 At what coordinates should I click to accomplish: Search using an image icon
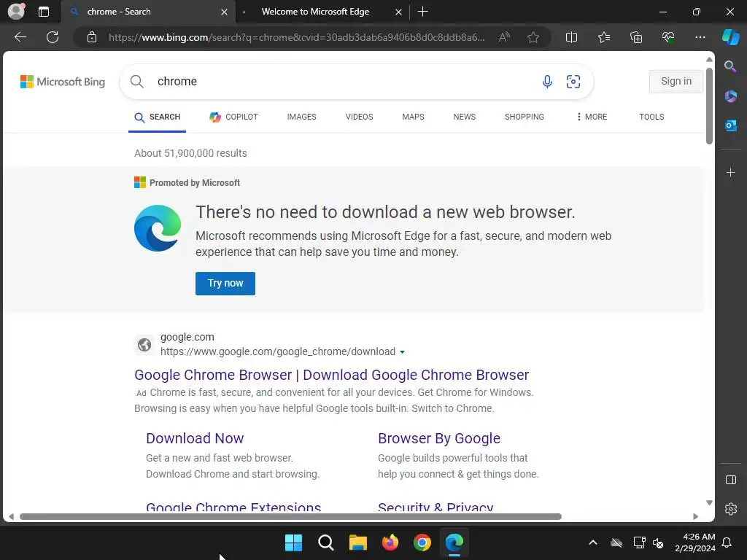coord(573,82)
